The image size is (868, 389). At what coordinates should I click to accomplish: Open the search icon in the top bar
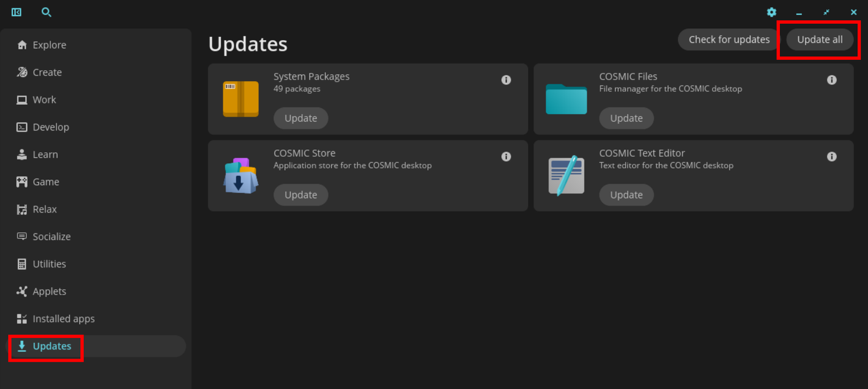46,12
